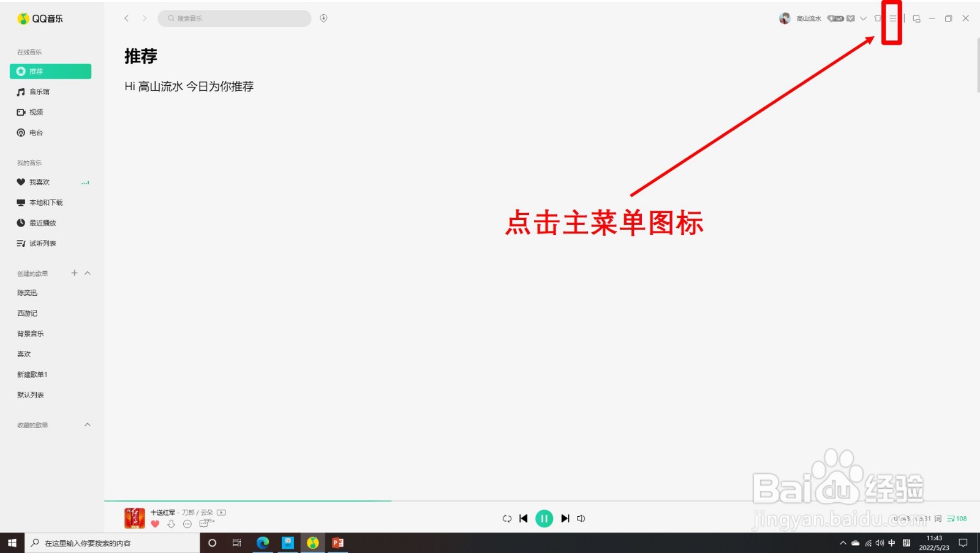Open Task View on the taskbar
The height and width of the screenshot is (553, 980).
[237, 543]
